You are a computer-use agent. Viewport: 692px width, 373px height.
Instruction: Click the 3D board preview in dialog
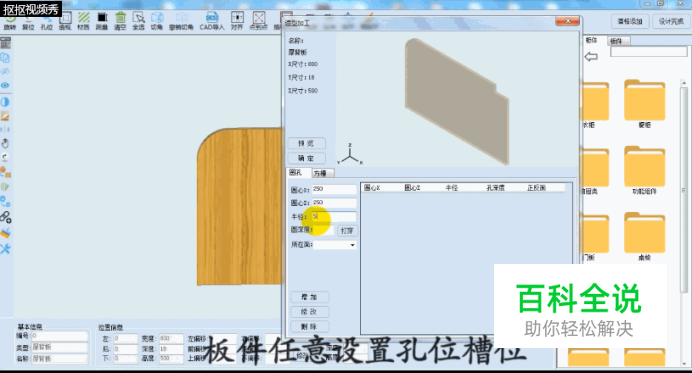(x=457, y=102)
